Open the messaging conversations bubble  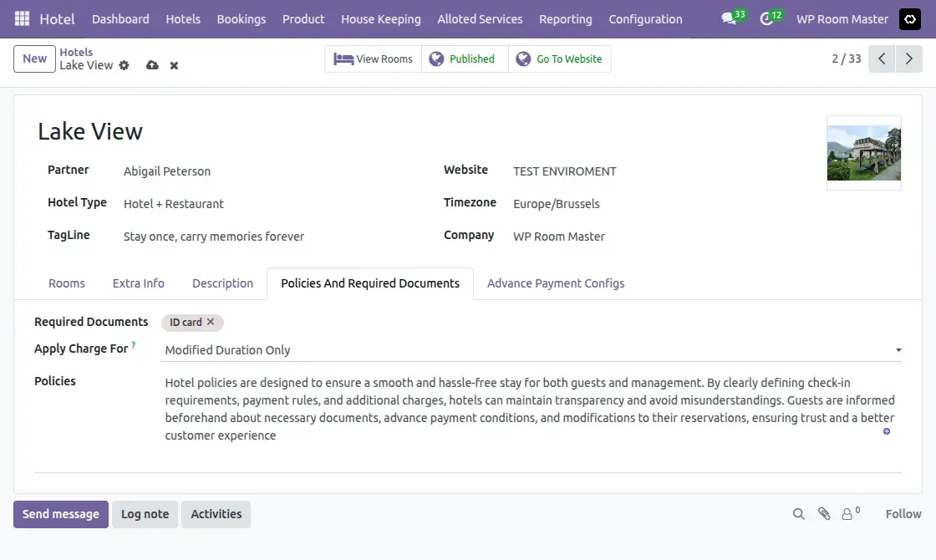point(727,18)
